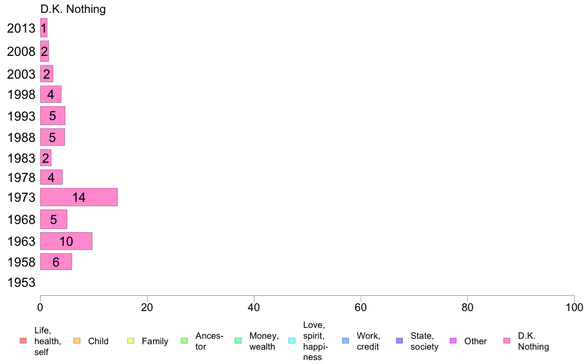Image resolution: width=588 pixels, height=364 pixels.
Task: Click the Other legend swatch
Action: pos(453,341)
